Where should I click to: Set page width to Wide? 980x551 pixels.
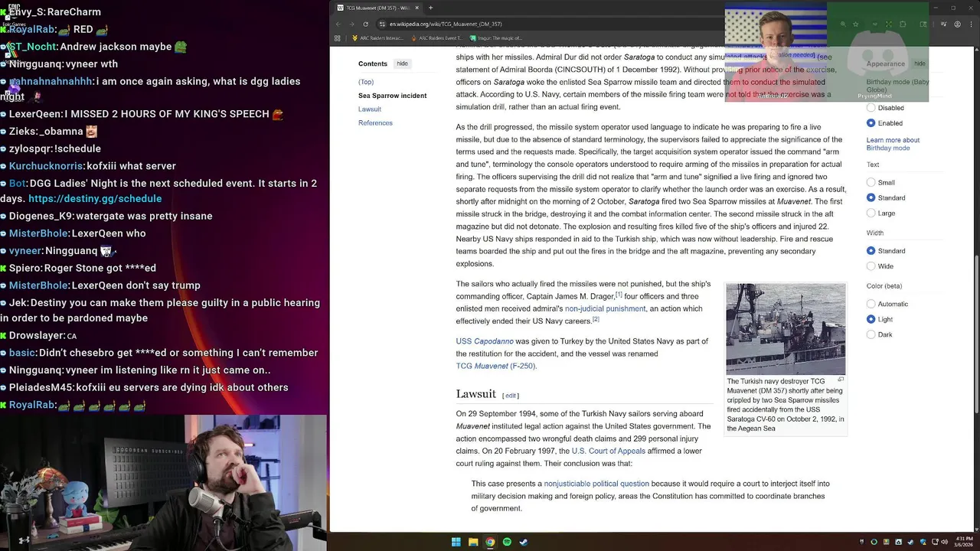coord(871,266)
